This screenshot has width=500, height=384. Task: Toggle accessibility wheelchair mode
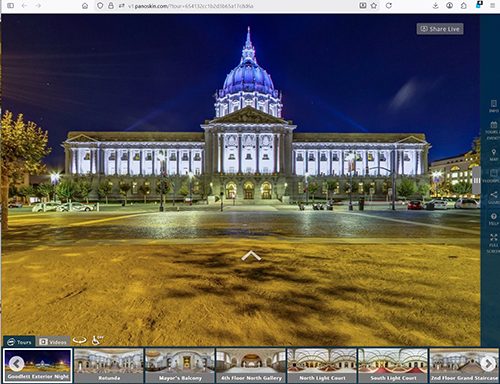point(97,340)
